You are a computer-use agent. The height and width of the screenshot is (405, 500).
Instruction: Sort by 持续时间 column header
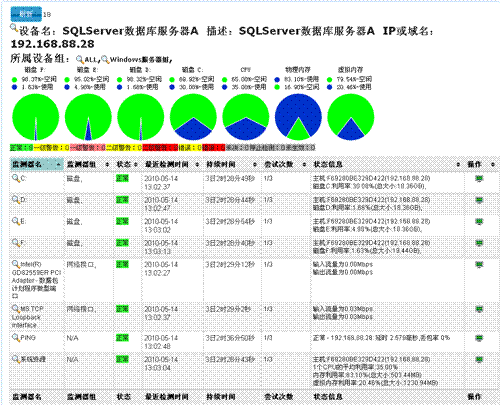coord(221,164)
